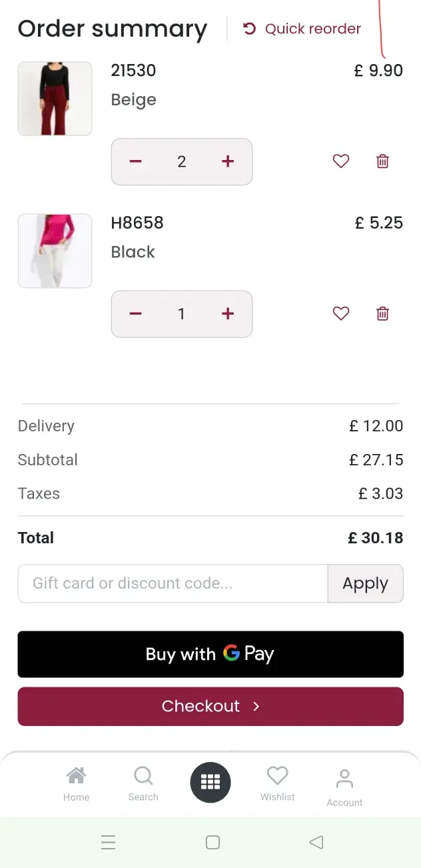Decrease quantity of item 21530
421x868 pixels.
(x=136, y=161)
